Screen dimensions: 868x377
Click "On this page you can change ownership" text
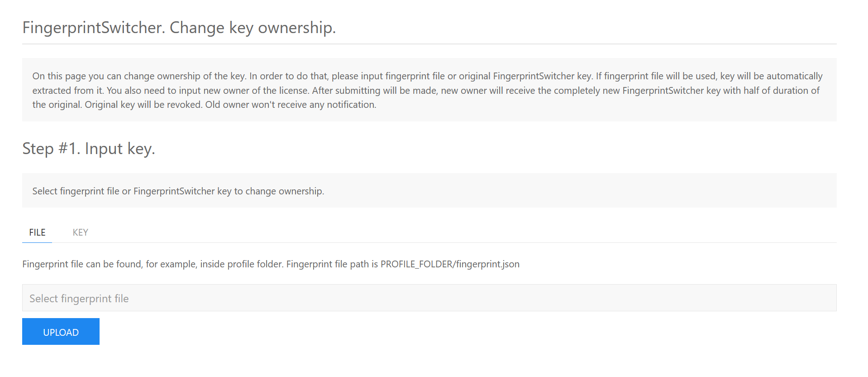(116, 76)
